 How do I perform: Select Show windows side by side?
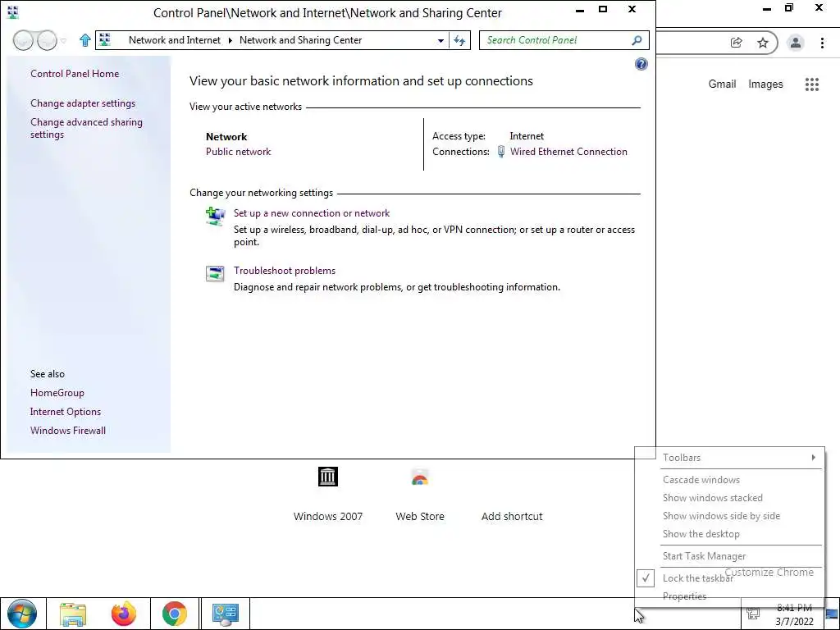[721, 516]
